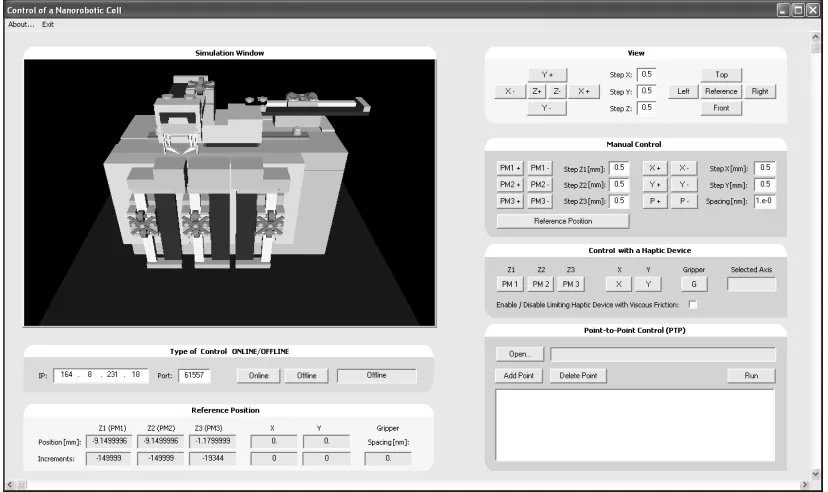Select the Port field
The width and height of the screenshot is (828, 492).
coord(194,375)
